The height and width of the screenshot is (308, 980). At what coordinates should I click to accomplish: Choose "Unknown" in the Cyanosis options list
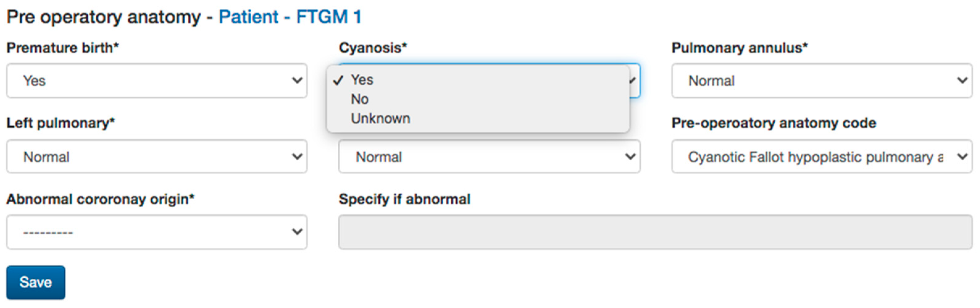381,119
